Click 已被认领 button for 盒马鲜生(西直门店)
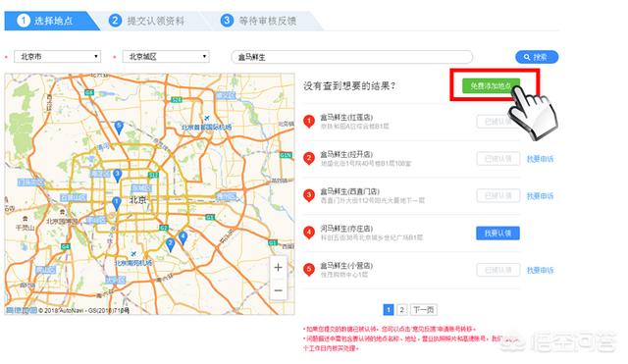 (x=498, y=196)
